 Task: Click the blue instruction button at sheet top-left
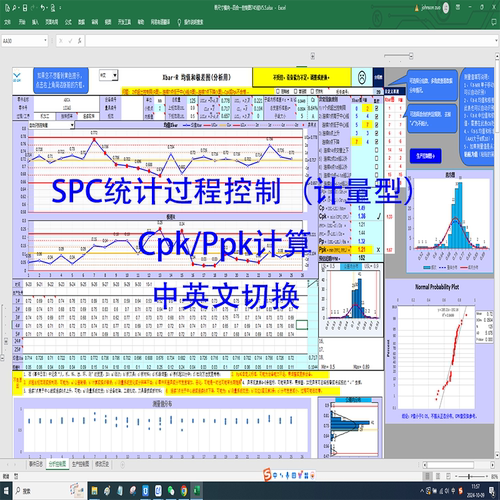(61, 80)
